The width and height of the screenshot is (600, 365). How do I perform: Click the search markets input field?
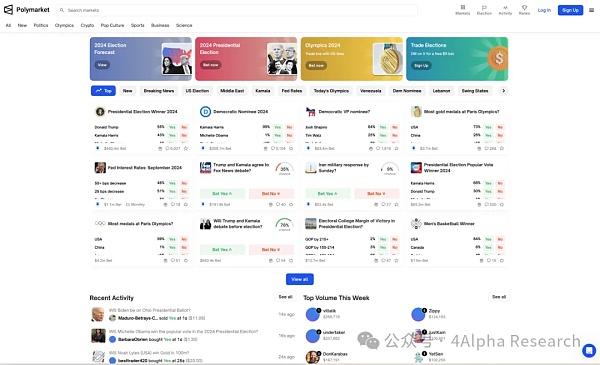237,10
